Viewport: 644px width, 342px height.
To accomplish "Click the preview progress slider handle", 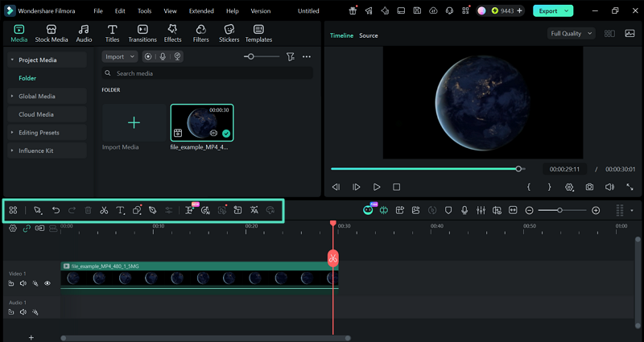I will click(x=518, y=169).
